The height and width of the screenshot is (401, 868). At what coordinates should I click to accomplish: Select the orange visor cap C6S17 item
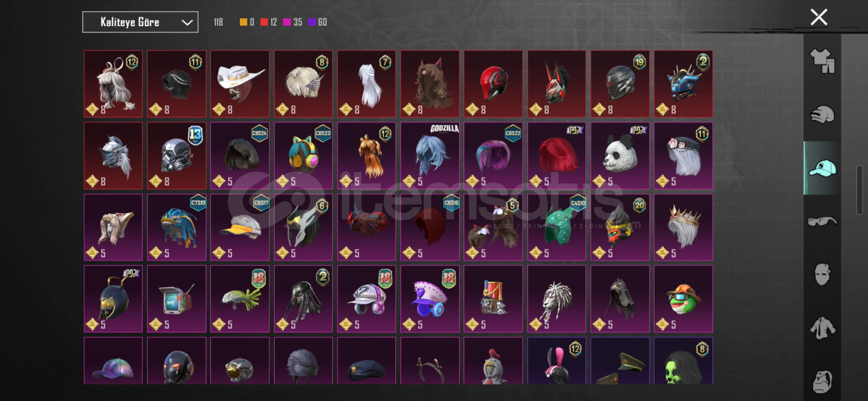tap(240, 227)
